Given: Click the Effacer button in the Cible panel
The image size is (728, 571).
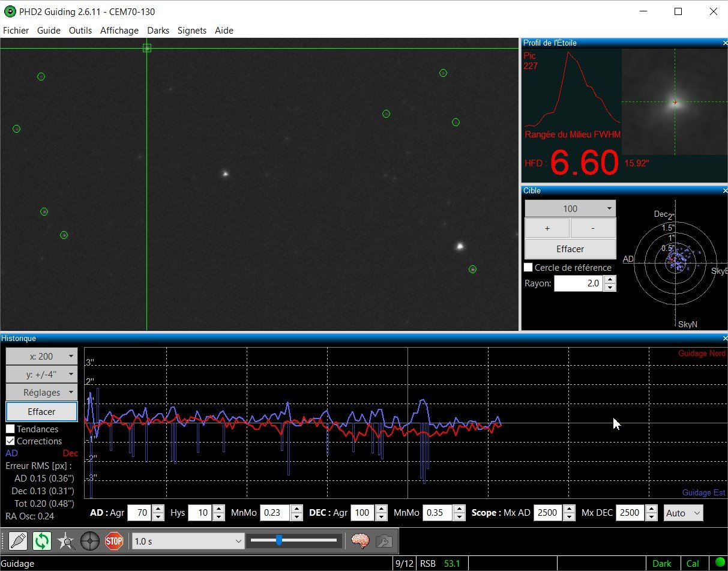Looking at the screenshot, I should pyautogui.click(x=569, y=249).
